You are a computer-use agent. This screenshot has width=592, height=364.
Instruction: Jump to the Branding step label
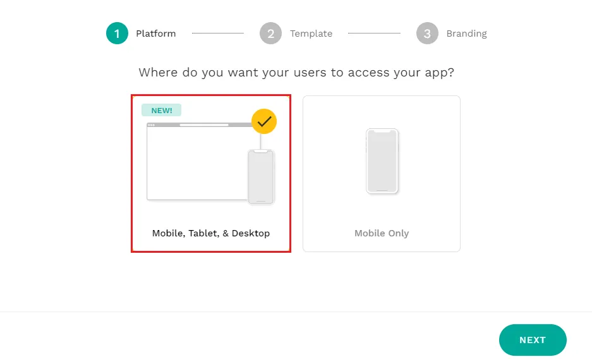point(466,33)
